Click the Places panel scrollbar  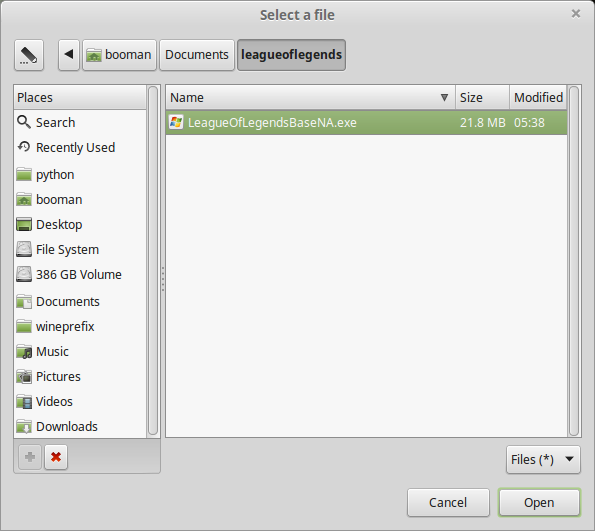tap(153, 261)
